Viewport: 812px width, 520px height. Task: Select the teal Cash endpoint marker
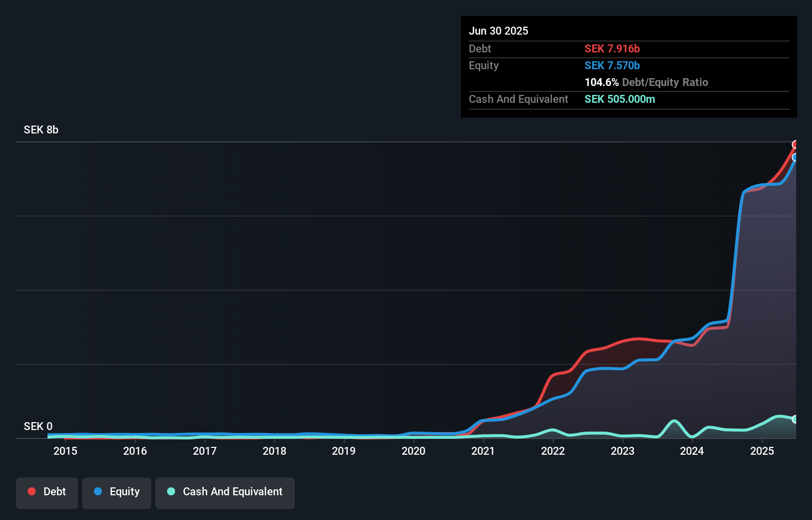tap(795, 419)
